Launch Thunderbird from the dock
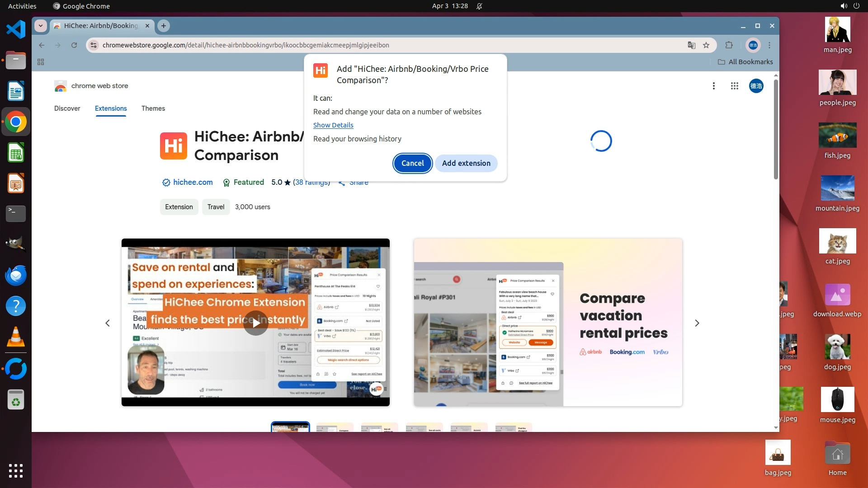This screenshot has height=488, width=868. tap(16, 275)
